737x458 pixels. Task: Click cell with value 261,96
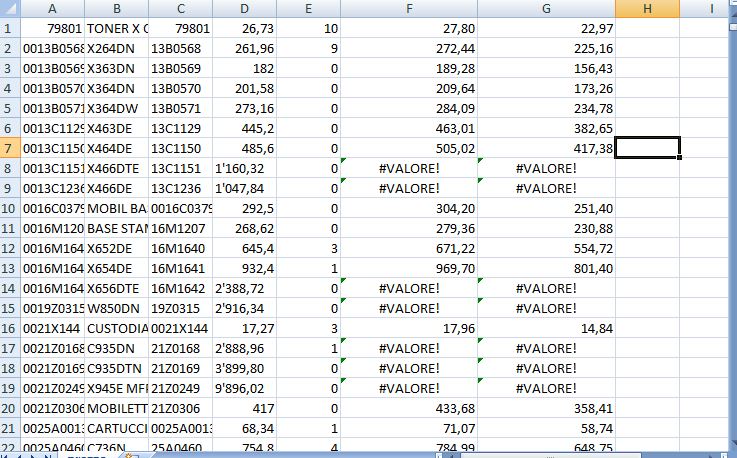tap(244, 48)
